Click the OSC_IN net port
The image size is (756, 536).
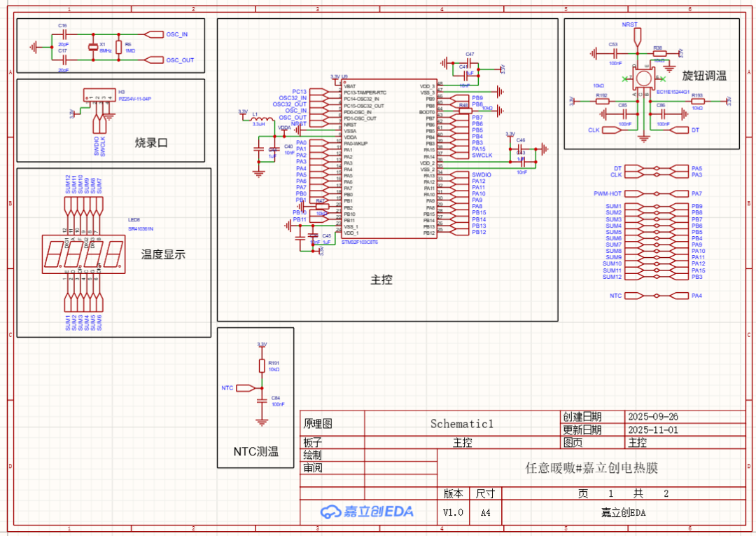coord(154,34)
